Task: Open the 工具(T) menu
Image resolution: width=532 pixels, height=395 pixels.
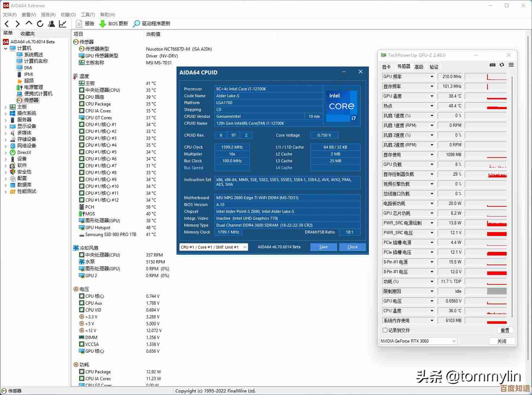Action: click(88, 15)
